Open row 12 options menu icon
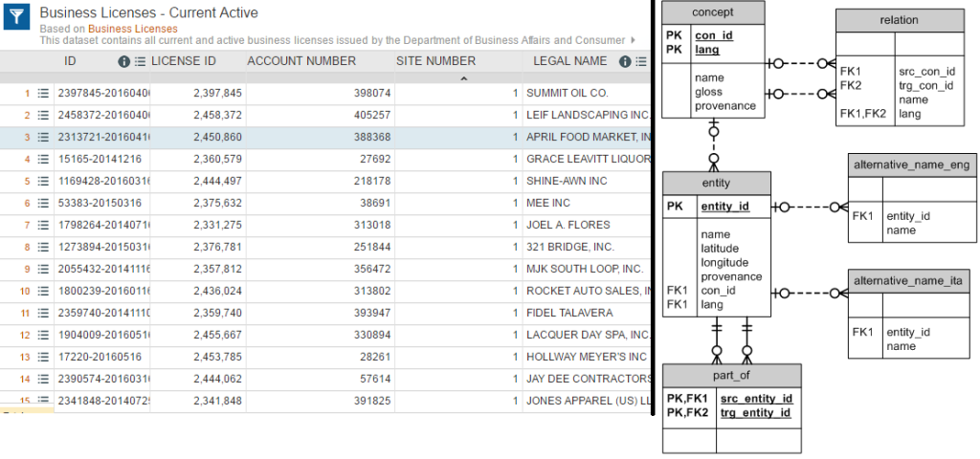 (43, 336)
